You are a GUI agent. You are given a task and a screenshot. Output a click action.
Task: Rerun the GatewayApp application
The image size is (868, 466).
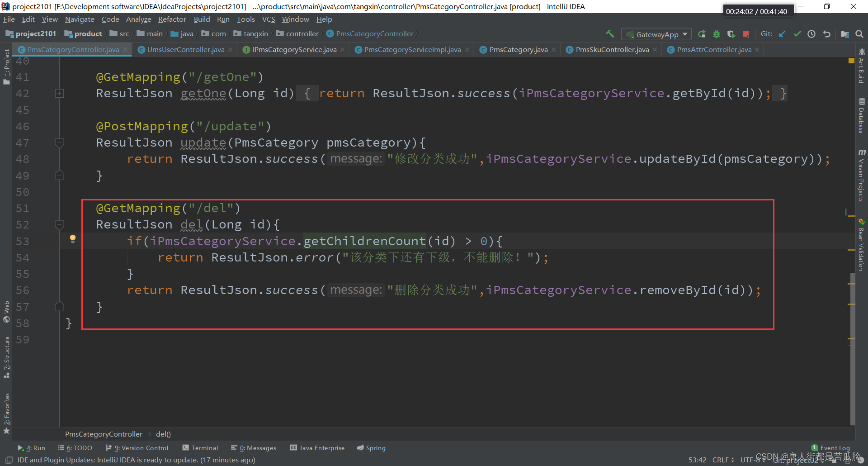[702, 34]
